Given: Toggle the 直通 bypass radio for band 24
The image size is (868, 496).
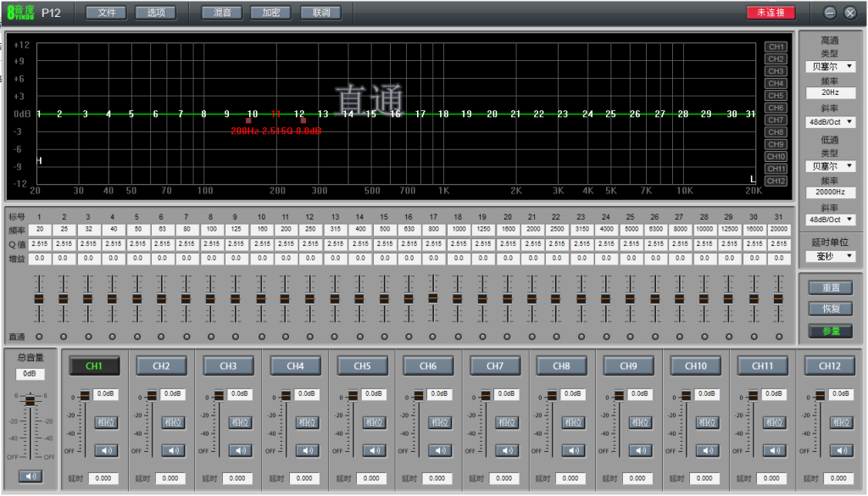Looking at the screenshot, I should point(606,337).
